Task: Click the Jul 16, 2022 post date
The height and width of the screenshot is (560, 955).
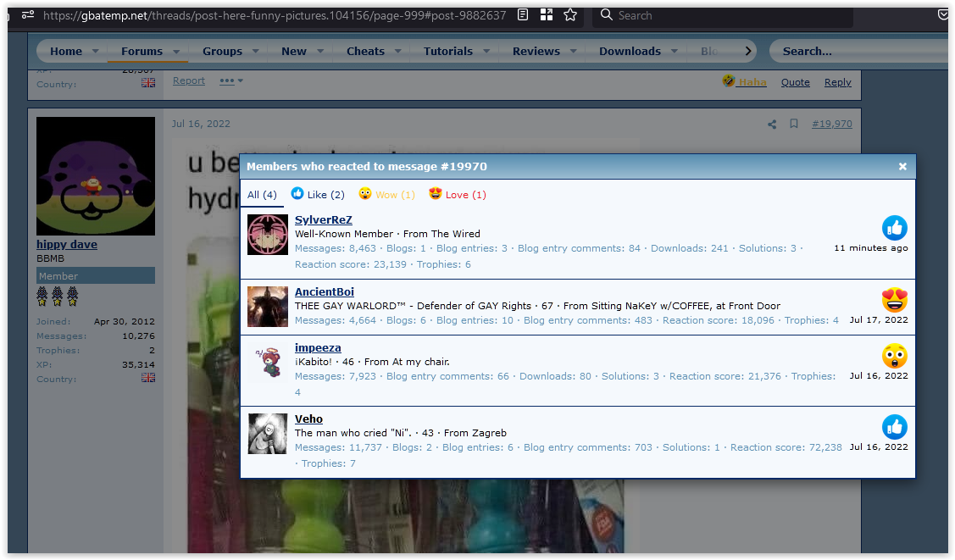Action: click(201, 124)
